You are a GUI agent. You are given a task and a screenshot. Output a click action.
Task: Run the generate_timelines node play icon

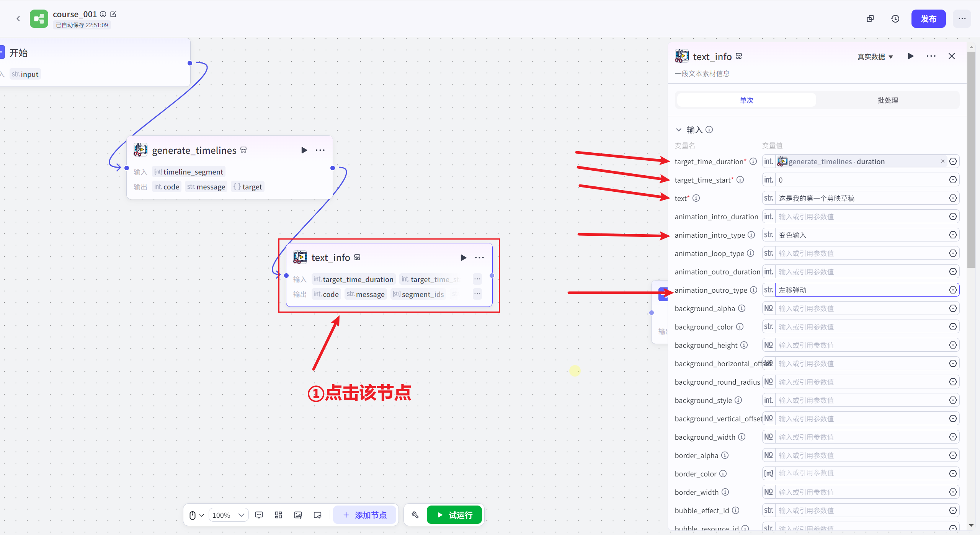tap(304, 150)
